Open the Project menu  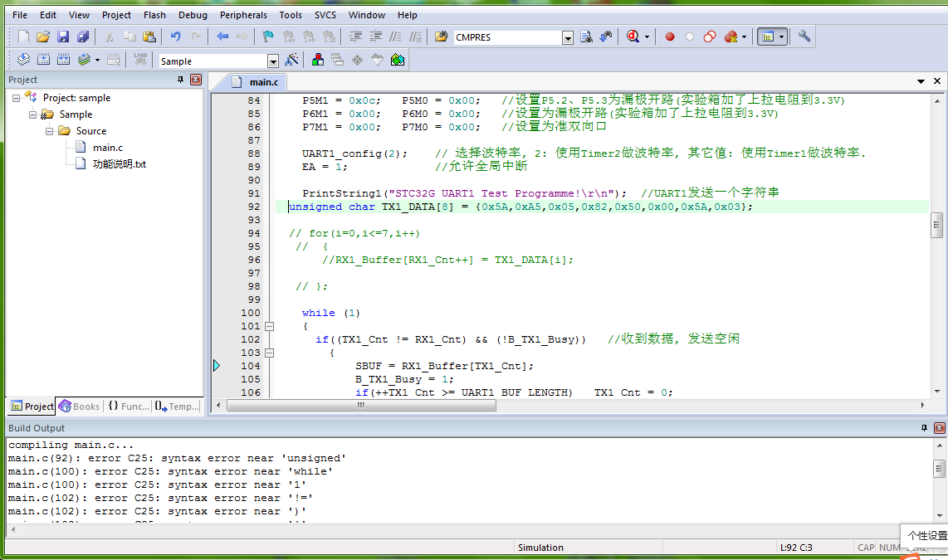116,15
